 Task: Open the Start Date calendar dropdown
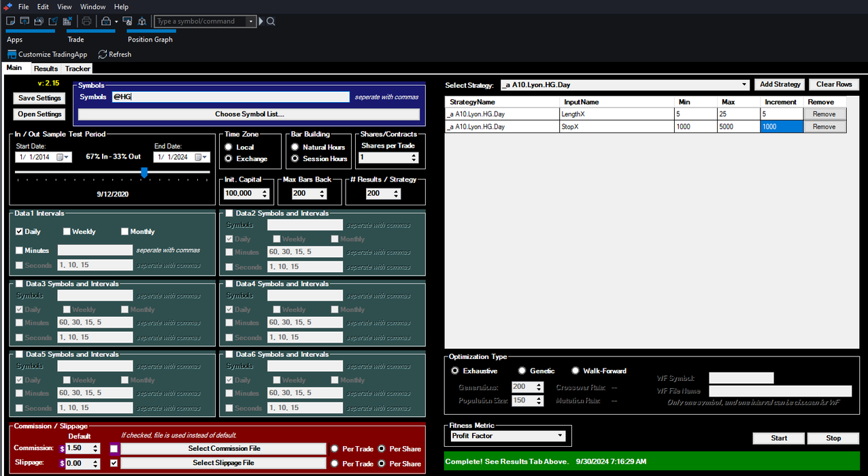pyautogui.click(x=67, y=156)
